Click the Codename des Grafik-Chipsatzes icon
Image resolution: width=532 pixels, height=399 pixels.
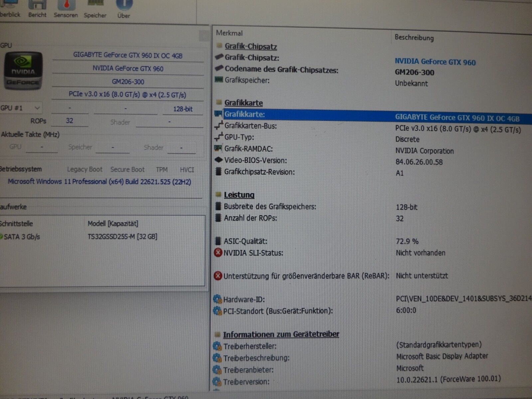(x=219, y=68)
